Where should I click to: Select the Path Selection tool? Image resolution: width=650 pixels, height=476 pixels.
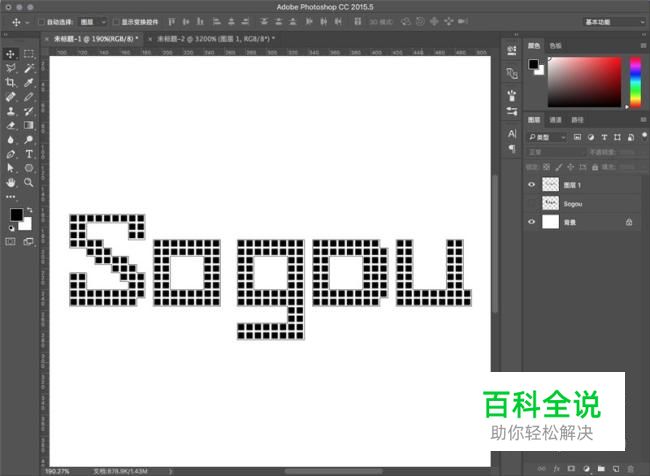pyautogui.click(x=10, y=168)
